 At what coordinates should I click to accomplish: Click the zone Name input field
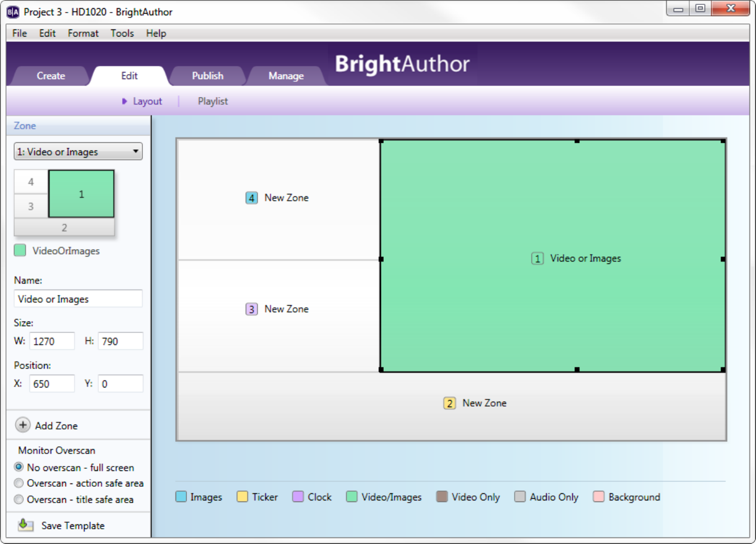[78, 299]
